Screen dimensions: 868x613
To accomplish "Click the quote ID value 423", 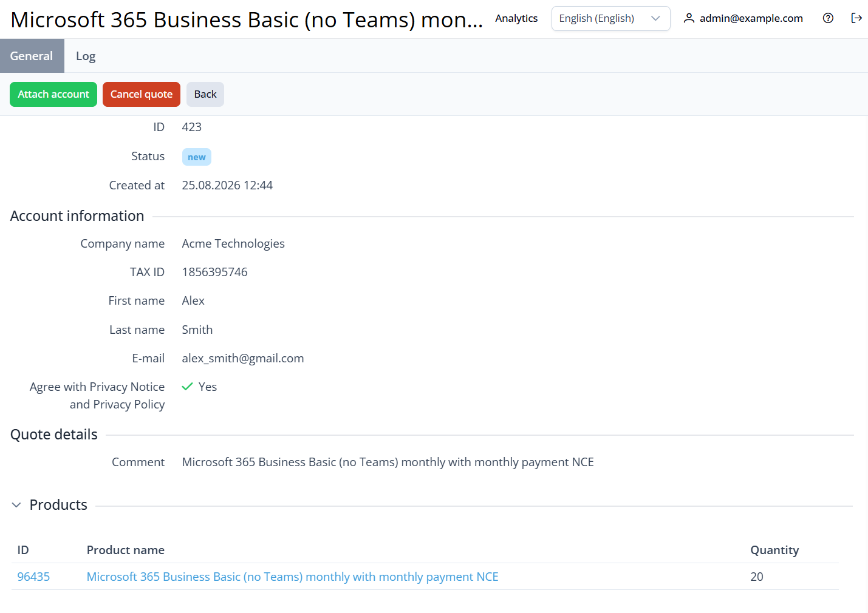I will [x=192, y=127].
